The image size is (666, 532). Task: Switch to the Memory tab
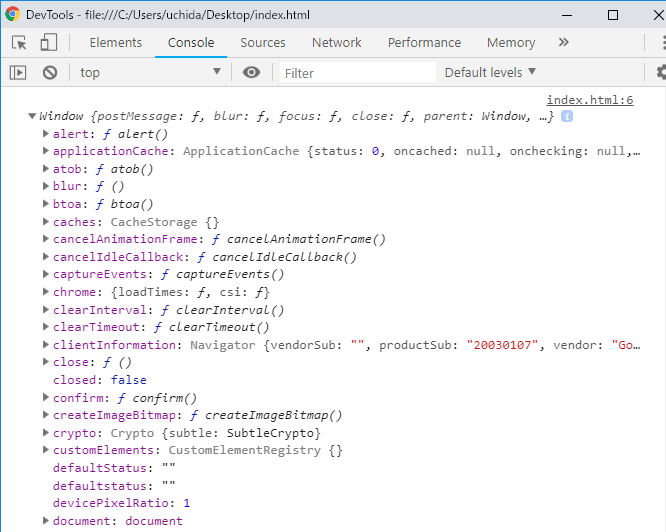(x=511, y=42)
